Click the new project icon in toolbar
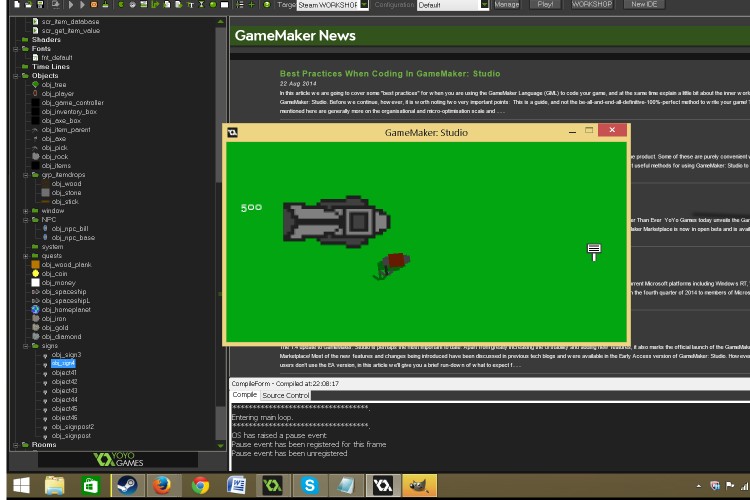Viewport: 750px width, 500px height. 17,4
